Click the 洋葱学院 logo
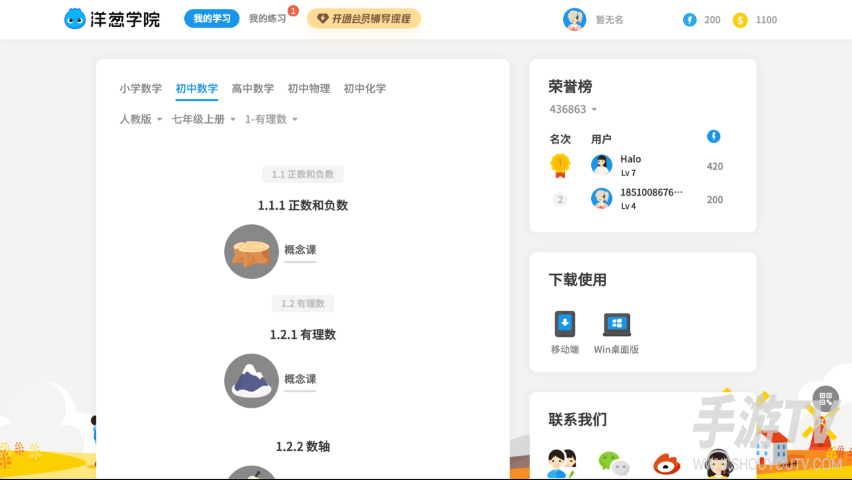Screen dimensions: 852x480 click(112, 19)
